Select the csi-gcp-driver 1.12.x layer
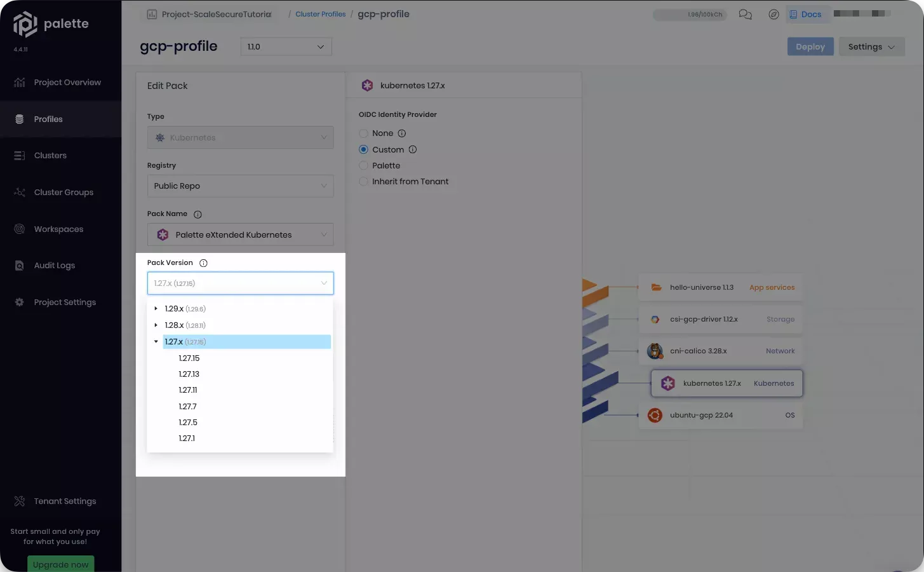924x572 pixels. click(720, 319)
